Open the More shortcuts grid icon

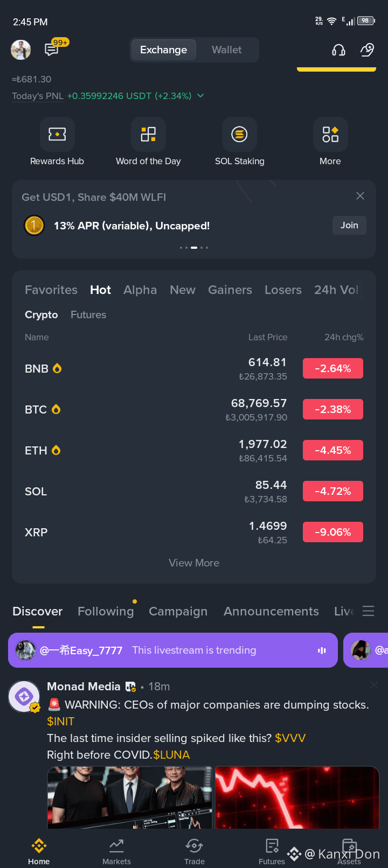point(330,134)
